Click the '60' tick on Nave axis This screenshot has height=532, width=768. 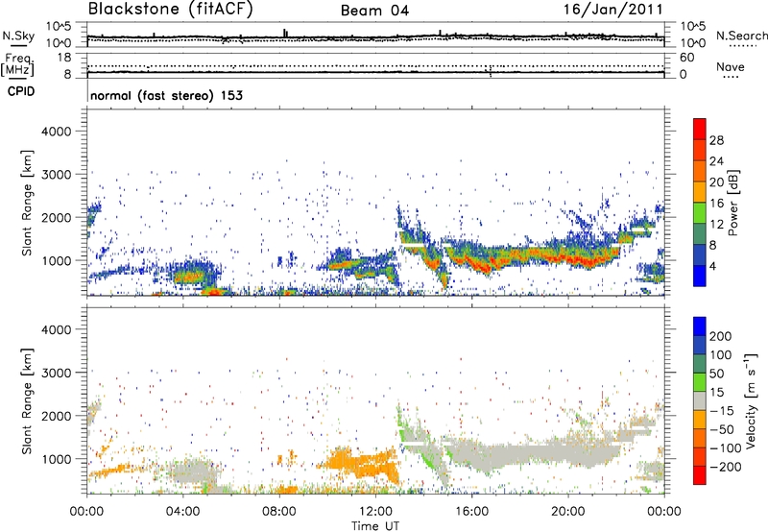click(686, 58)
